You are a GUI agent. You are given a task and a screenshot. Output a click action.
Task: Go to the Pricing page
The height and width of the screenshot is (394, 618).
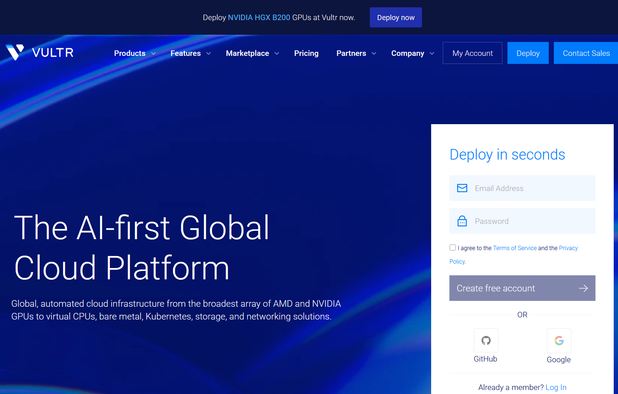306,53
